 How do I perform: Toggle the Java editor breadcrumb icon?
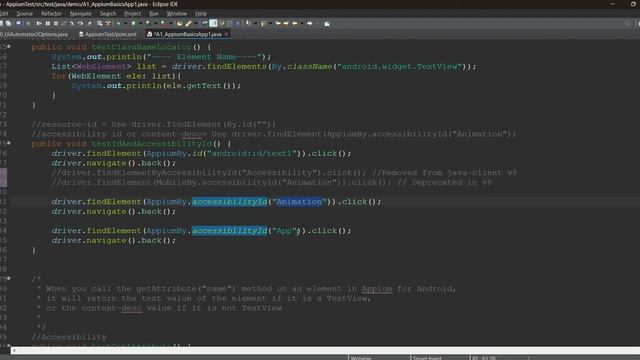point(204,23)
